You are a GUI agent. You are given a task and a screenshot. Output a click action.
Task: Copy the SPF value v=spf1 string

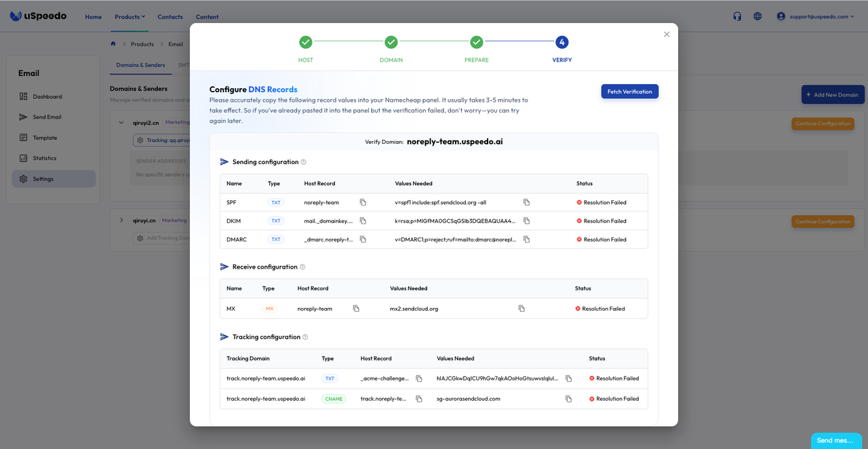click(526, 203)
